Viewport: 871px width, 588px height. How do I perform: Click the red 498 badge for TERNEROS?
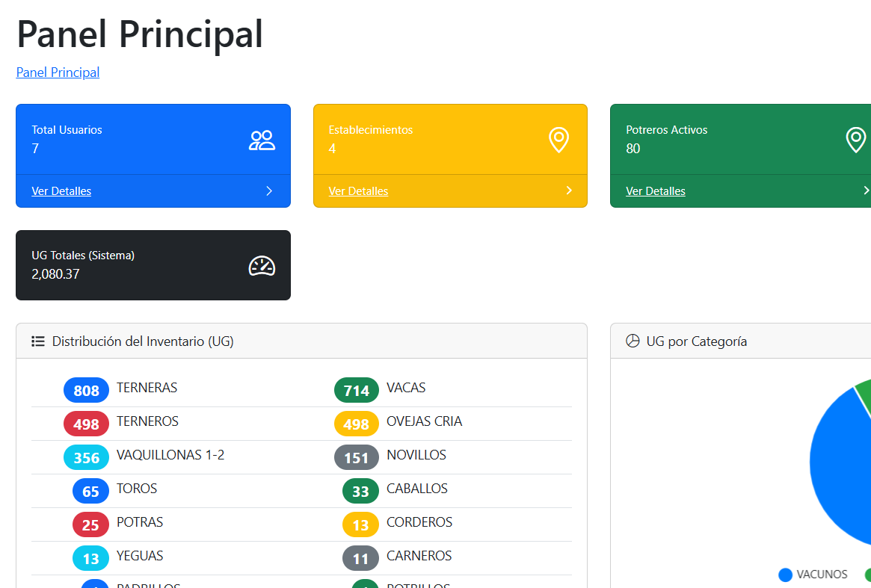point(87,424)
